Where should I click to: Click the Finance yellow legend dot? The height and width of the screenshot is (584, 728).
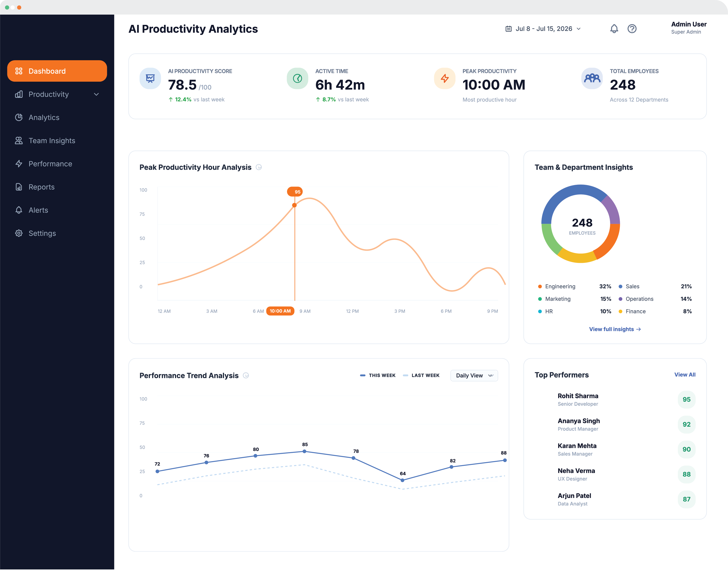click(620, 312)
